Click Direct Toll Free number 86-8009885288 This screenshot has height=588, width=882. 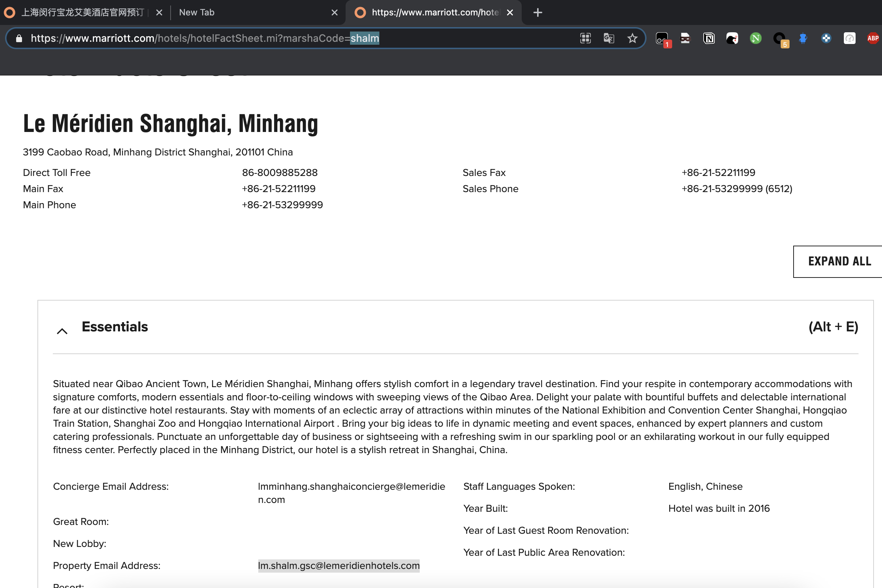pyautogui.click(x=280, y=173)
